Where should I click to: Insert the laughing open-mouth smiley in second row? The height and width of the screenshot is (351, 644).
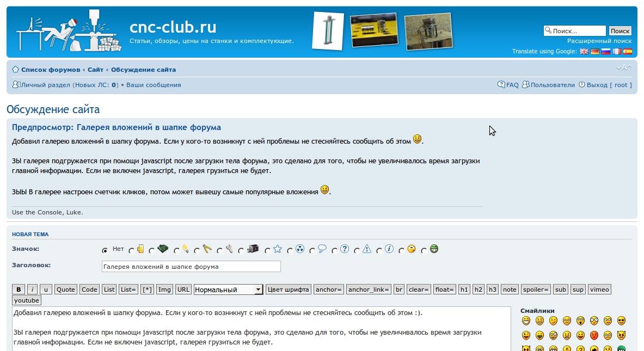tap(539, 335)
